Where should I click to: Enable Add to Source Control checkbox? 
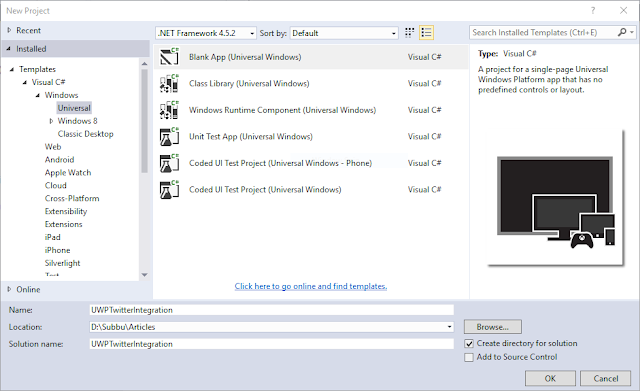point(469,358)
